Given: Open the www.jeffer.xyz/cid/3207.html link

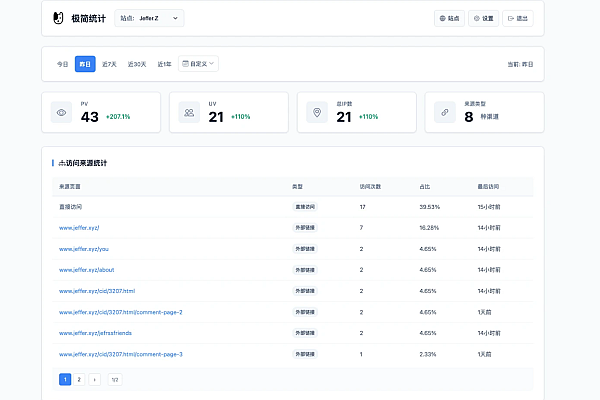Looking at the screenshot, I should pos(97,291).
